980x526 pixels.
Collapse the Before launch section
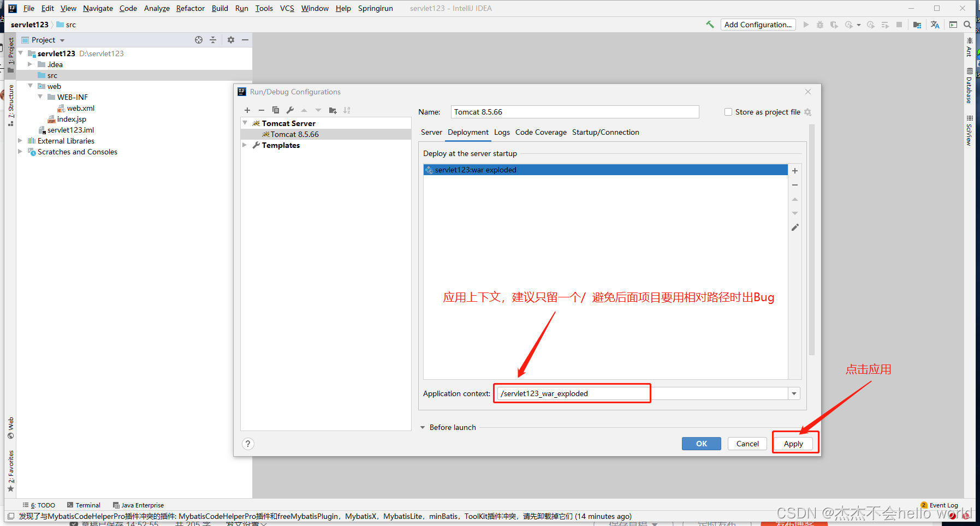point(423,427)
